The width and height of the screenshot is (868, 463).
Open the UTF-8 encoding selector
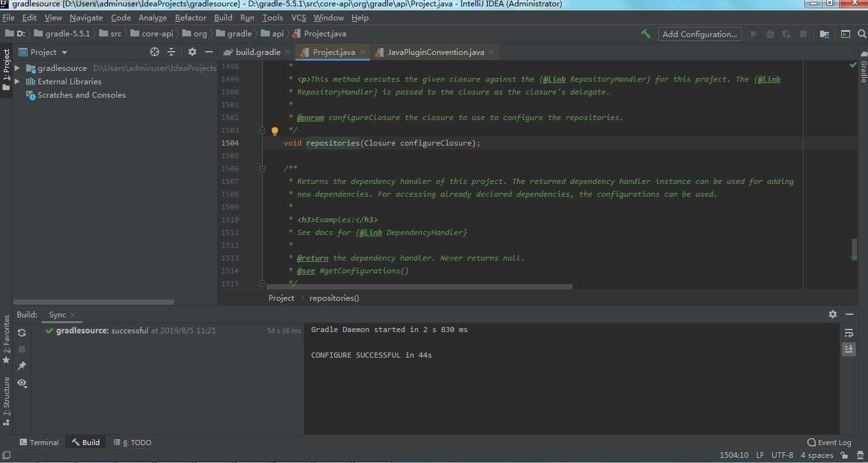(x=782, y=455)
